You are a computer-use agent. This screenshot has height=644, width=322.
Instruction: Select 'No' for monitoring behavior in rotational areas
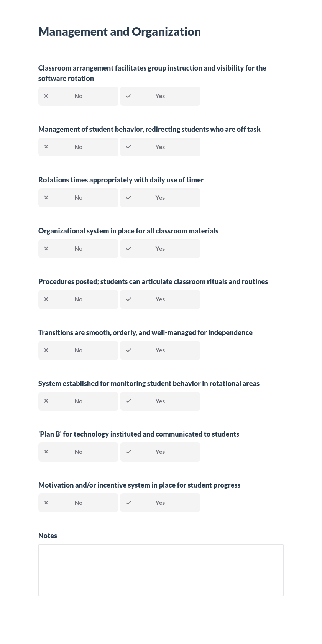click(78, 401)
